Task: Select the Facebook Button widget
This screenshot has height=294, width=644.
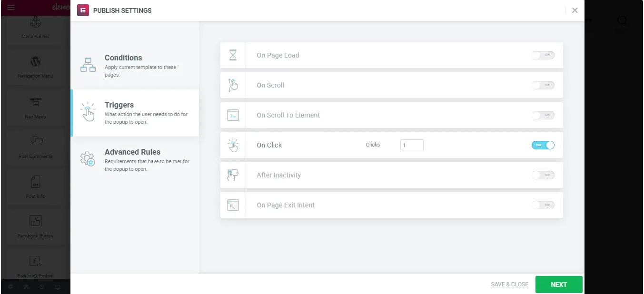Action: click(35, 227)
